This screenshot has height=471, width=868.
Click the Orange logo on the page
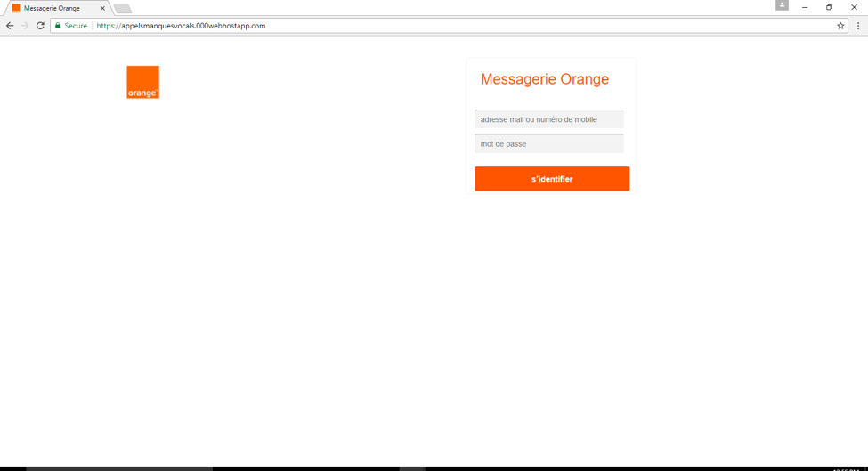point(142,82)
